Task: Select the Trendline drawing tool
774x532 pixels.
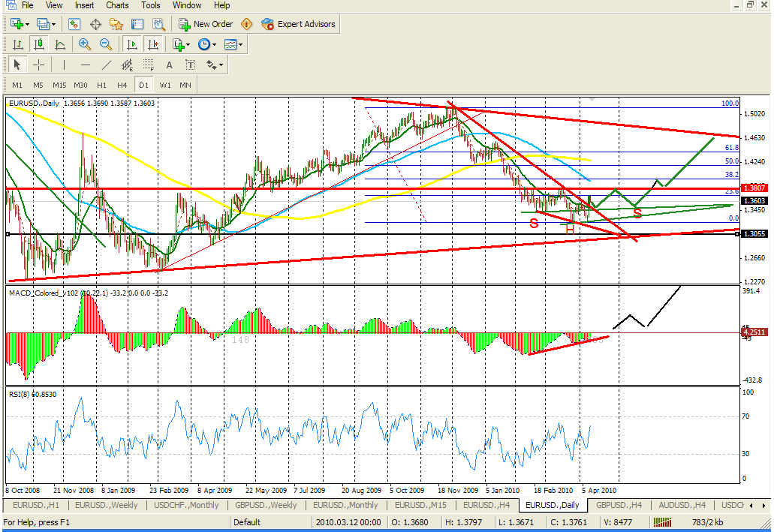Action: [106, 65]
